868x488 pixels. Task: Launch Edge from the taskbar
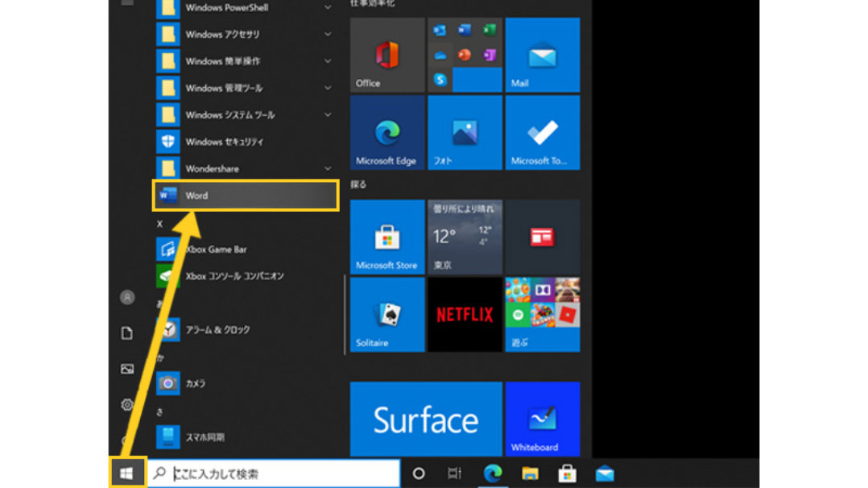(x=492, y=473)
